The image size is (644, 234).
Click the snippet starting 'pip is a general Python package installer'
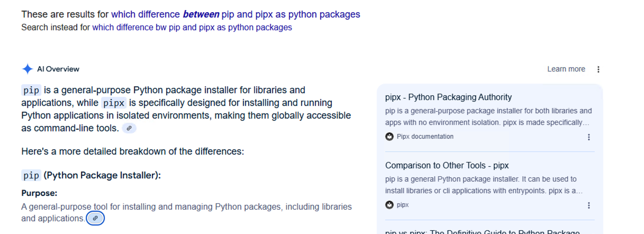point(484,185)
